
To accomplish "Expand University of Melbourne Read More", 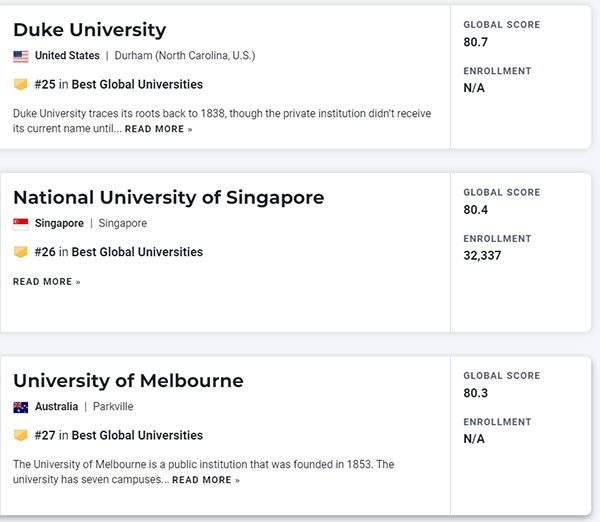I will point(206,481).
